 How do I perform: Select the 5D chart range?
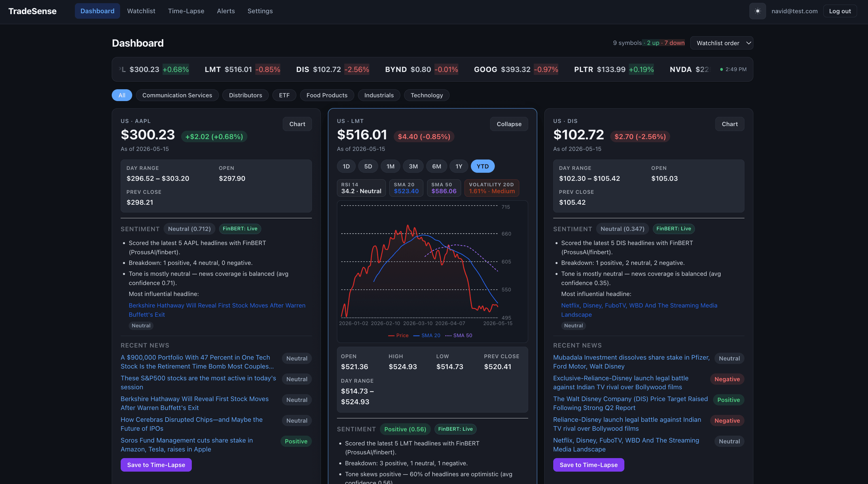368,166
